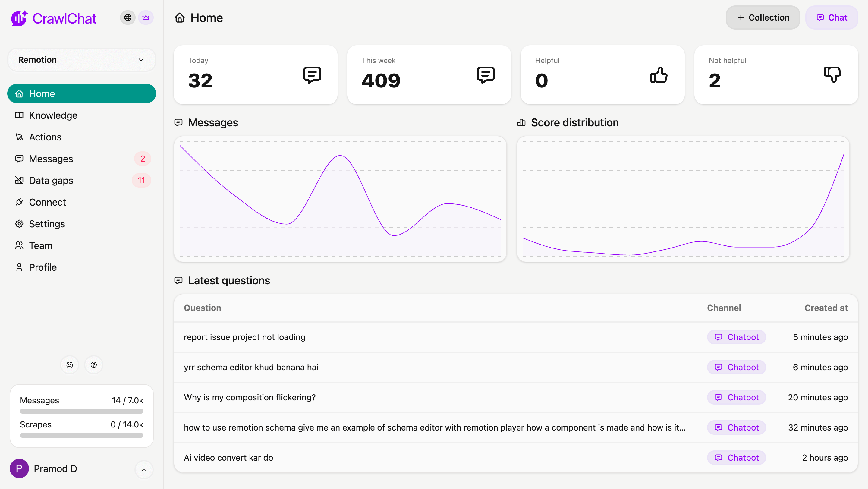
Task: Click the Channel column header
Action: (x=724, y=308)
